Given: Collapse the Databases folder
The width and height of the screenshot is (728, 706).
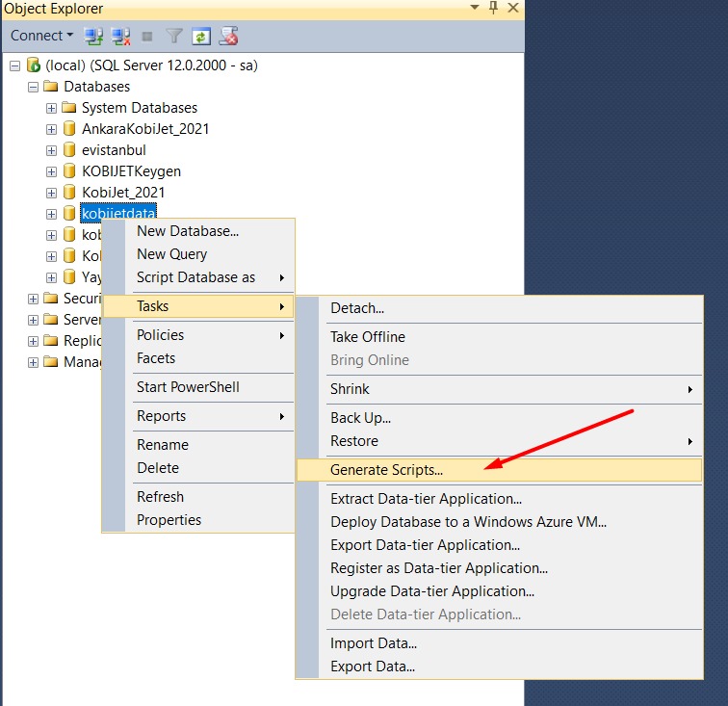Looking at the screenshot, I should (33, 87).
